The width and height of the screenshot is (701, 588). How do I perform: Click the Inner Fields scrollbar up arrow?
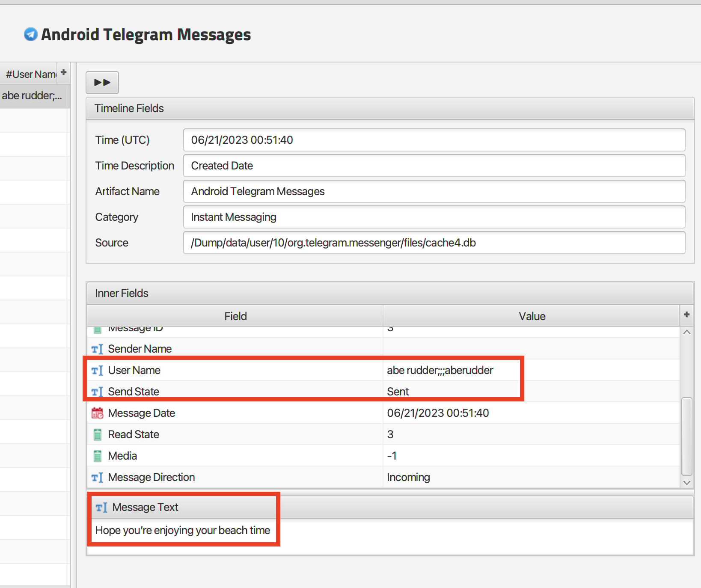(x=687, y=332)
